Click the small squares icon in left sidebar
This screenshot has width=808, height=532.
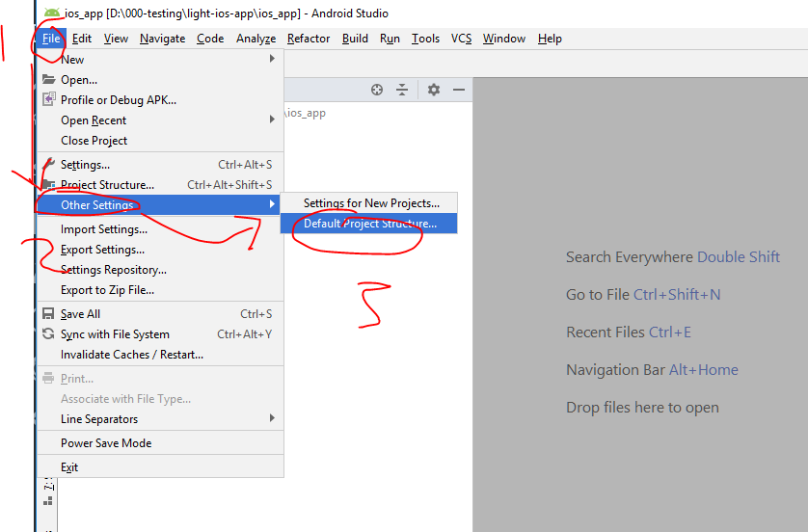pyautogui.click(x=48, y=500)
